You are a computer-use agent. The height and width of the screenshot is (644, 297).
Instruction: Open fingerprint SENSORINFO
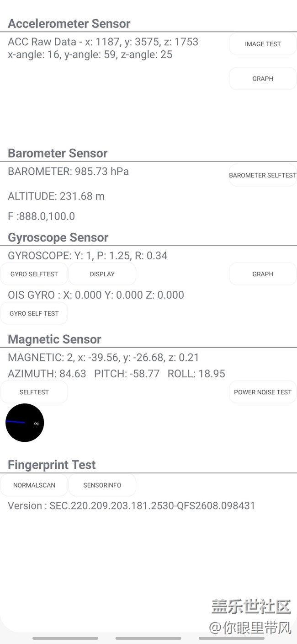pyautogui.click(x=102, y=485)
